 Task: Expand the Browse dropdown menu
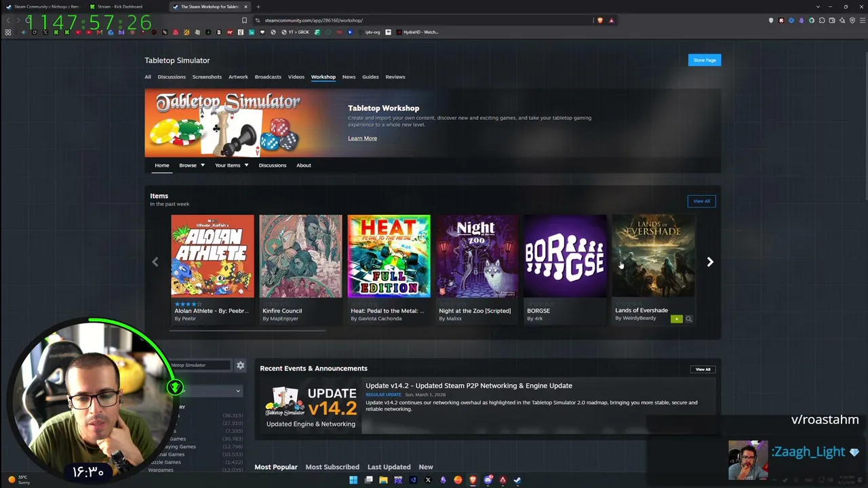(x=192, y=165)
